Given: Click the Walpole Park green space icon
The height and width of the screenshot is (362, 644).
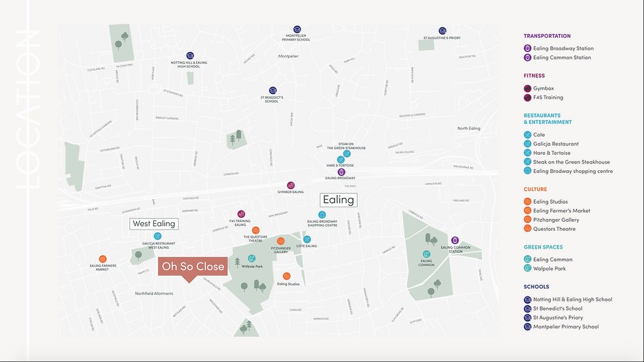Looking at the screenshot, I should pyautogui.click(x=252, y=258).
